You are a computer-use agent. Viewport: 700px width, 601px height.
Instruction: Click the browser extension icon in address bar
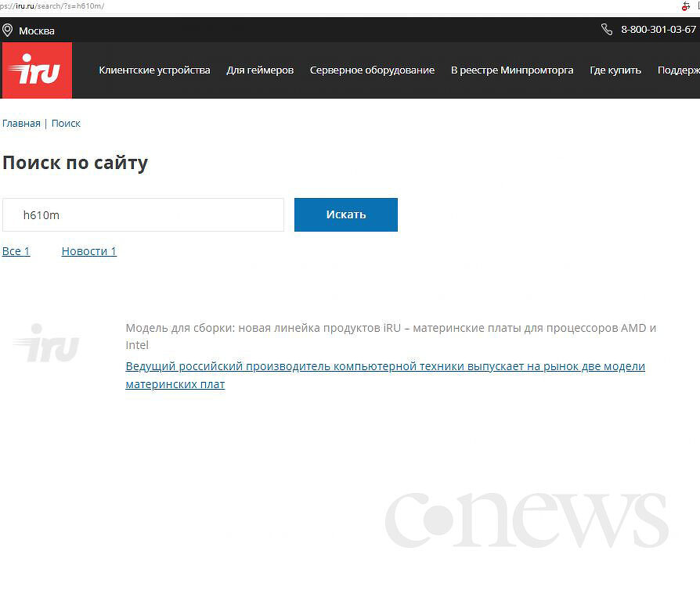pyautogui.click(x=686, y=6)
